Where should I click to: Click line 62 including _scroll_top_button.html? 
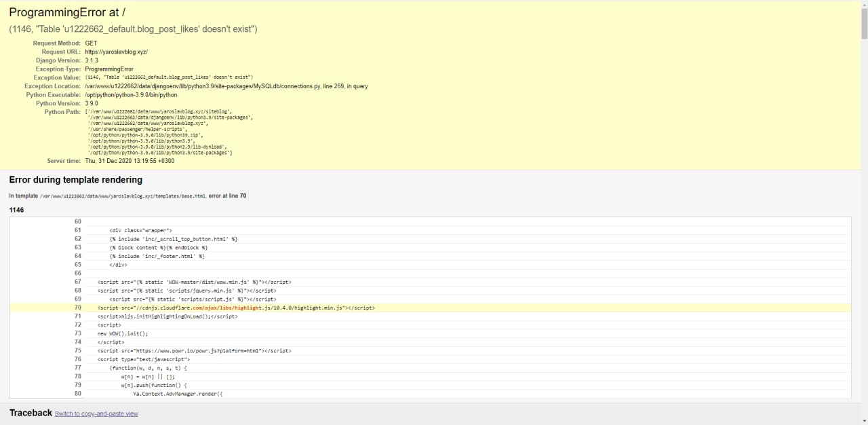(x=173, y=239)
